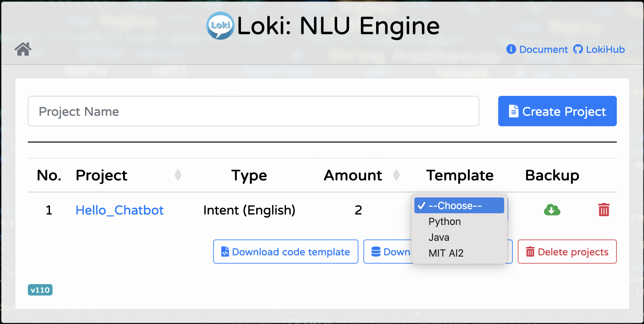The height and width of the screenshot is (324, 644).
Task: Choose MIT AI2 template option
Action: click(446, 253)
